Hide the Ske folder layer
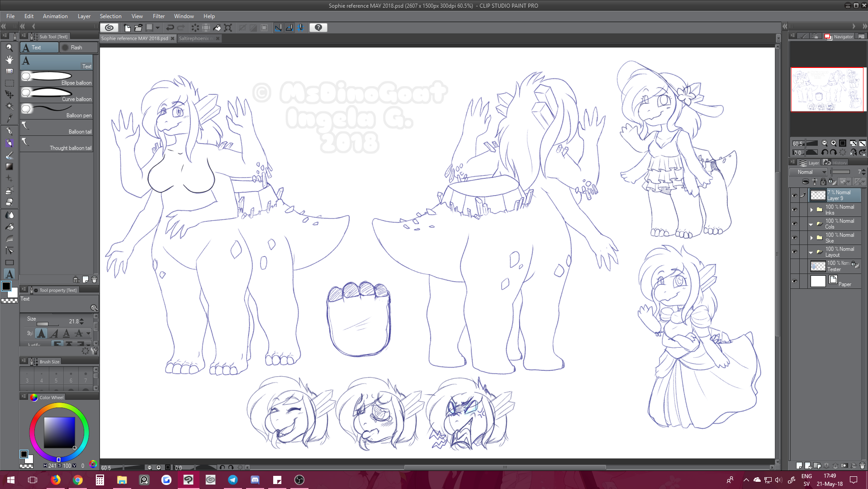 tap(794, 238)
